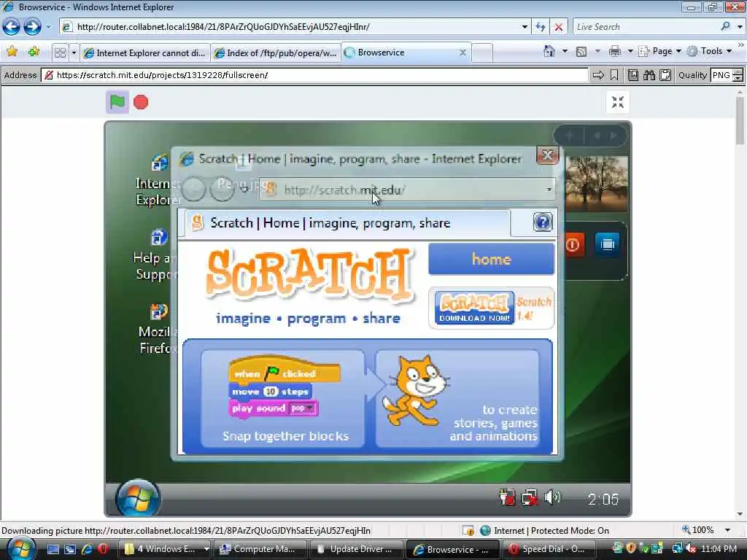Image resolution: width=747 pixels, height=560 pixels.
Task: Open the zoom level 100% dropdown
Action: coord(727,530)
